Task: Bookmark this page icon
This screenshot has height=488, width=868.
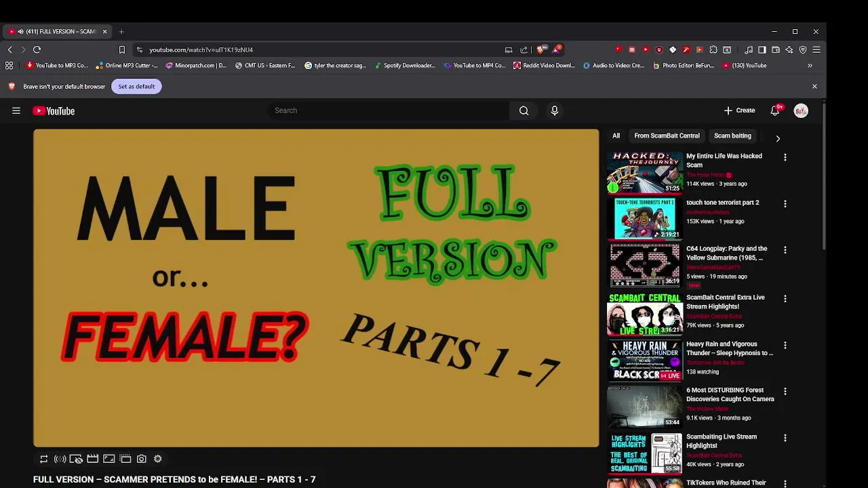Action: [x=121, y=49]
